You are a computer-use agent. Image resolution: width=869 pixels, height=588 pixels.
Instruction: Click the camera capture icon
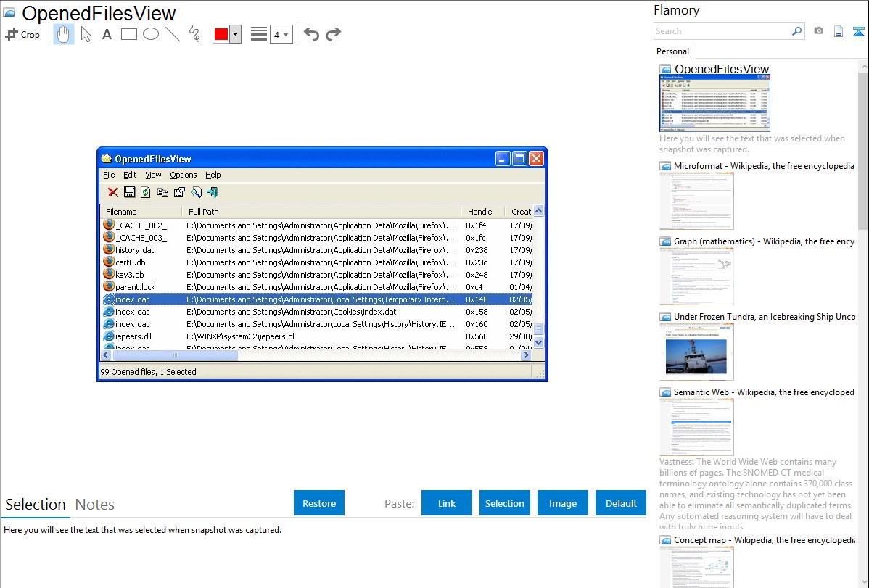[818, 31]
